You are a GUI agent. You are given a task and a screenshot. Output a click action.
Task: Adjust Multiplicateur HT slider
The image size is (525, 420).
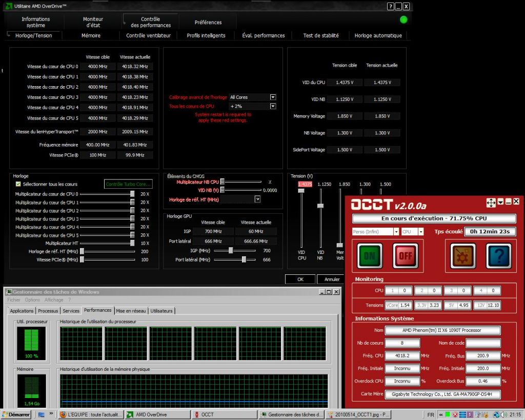tap(132, 243)
